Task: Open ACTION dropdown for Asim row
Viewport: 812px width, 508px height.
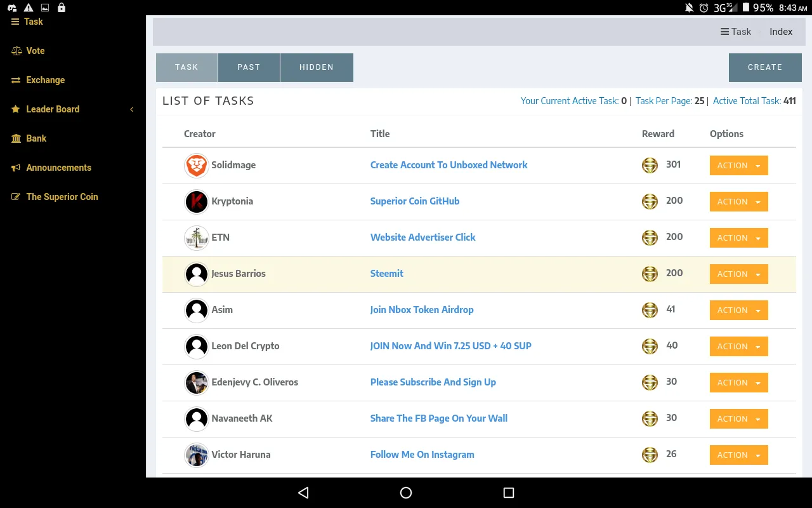Action: (739, 311)
